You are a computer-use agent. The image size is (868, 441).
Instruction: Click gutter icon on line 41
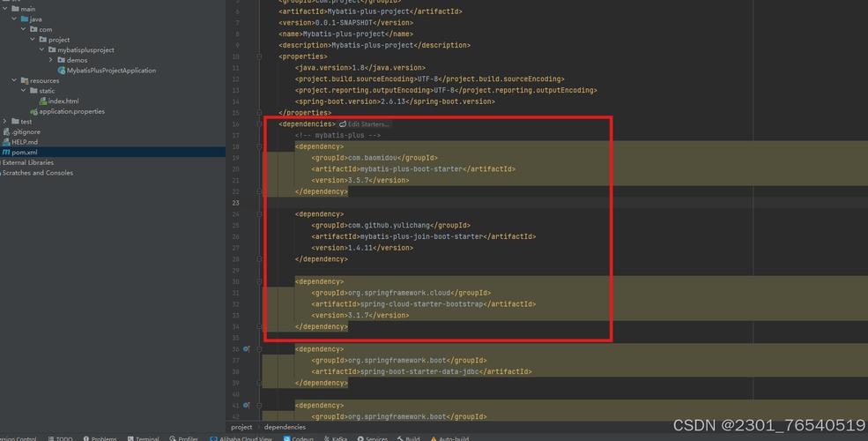247,405
